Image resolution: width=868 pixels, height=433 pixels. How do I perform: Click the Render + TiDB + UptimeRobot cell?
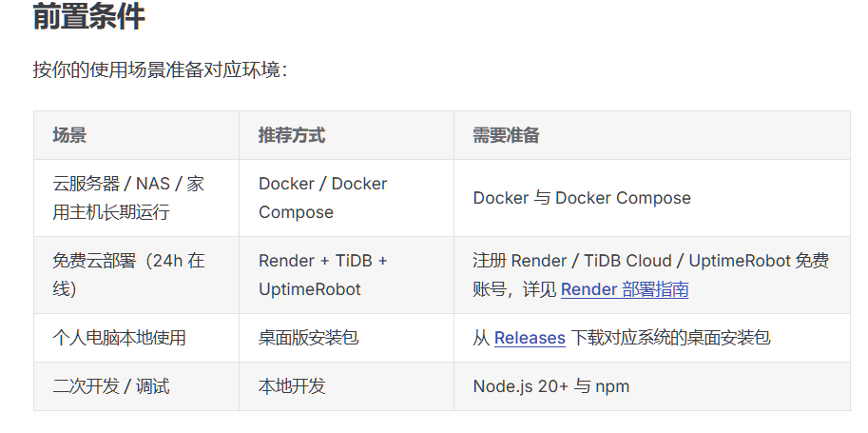pyautogui.click(x=347, y=275)
